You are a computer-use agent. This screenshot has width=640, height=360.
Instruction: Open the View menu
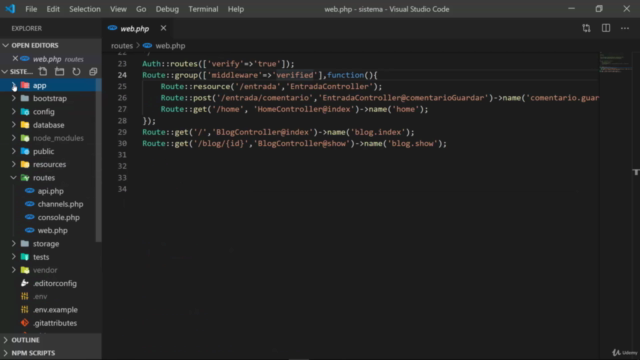click(118, 9)
